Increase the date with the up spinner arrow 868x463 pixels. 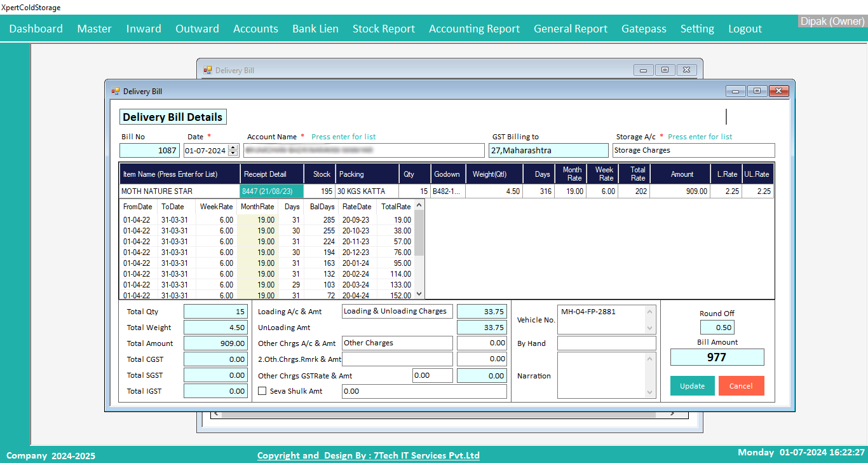click(233, 148)
